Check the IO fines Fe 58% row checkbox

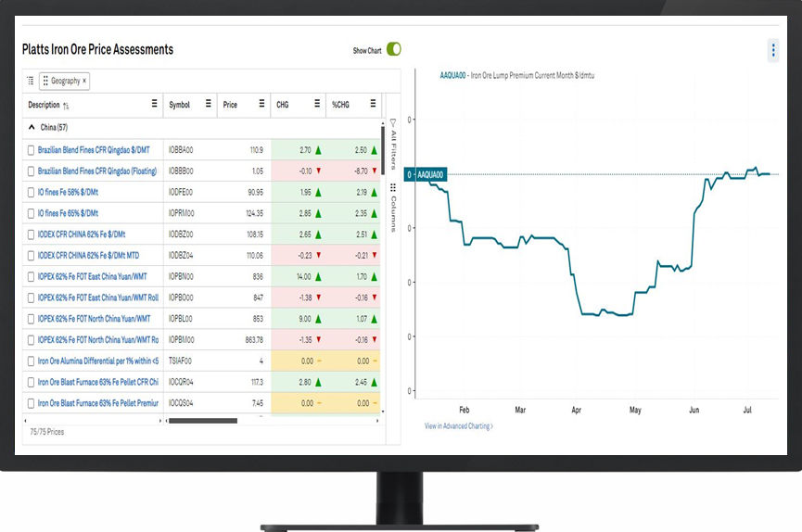coord(31,192)
